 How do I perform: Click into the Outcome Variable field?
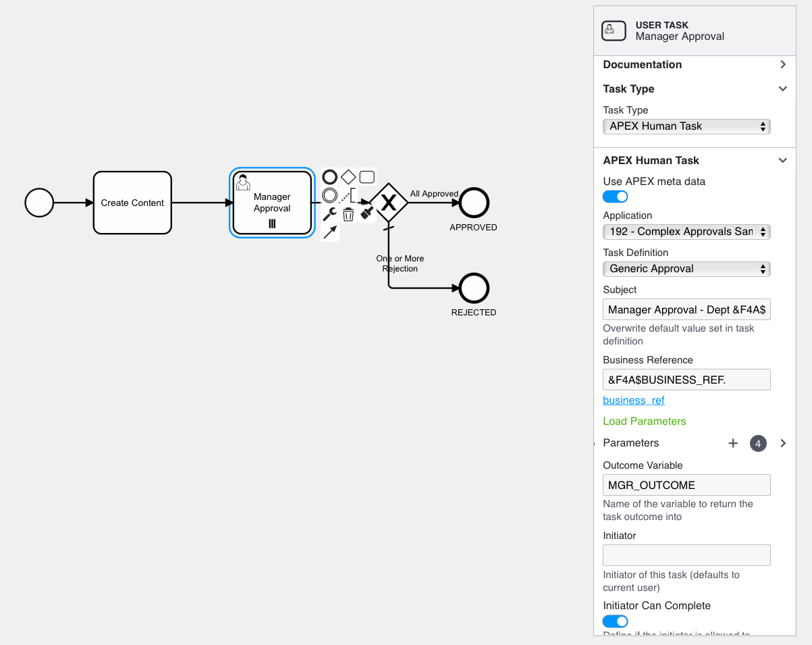(686, 485)
